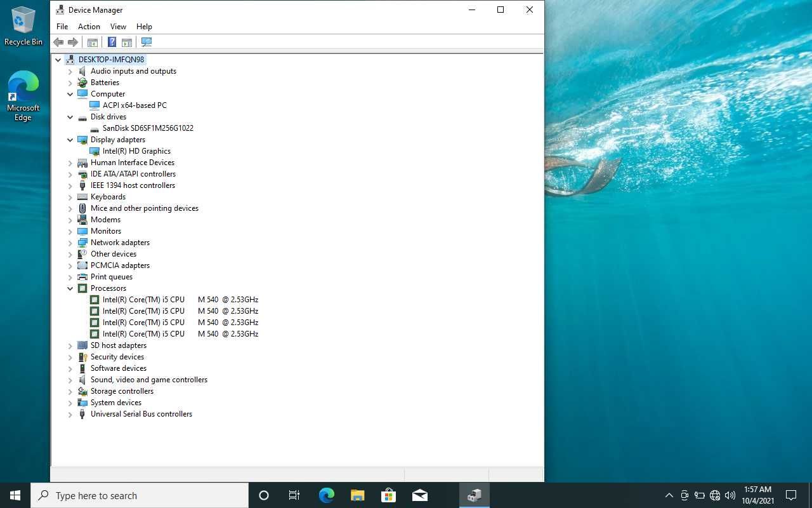
Task: Collapse the Computer category
Action: tap(70, 94)
